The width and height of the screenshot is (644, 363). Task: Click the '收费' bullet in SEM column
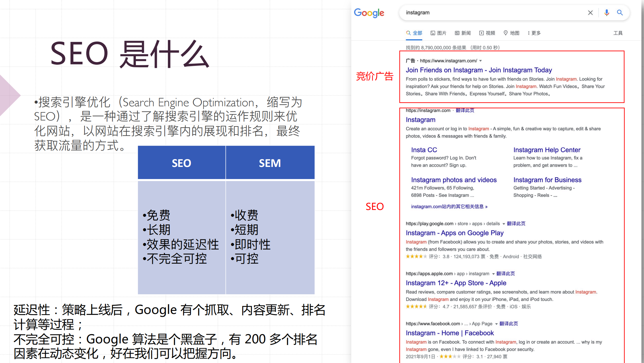click(x=245, y=215)
